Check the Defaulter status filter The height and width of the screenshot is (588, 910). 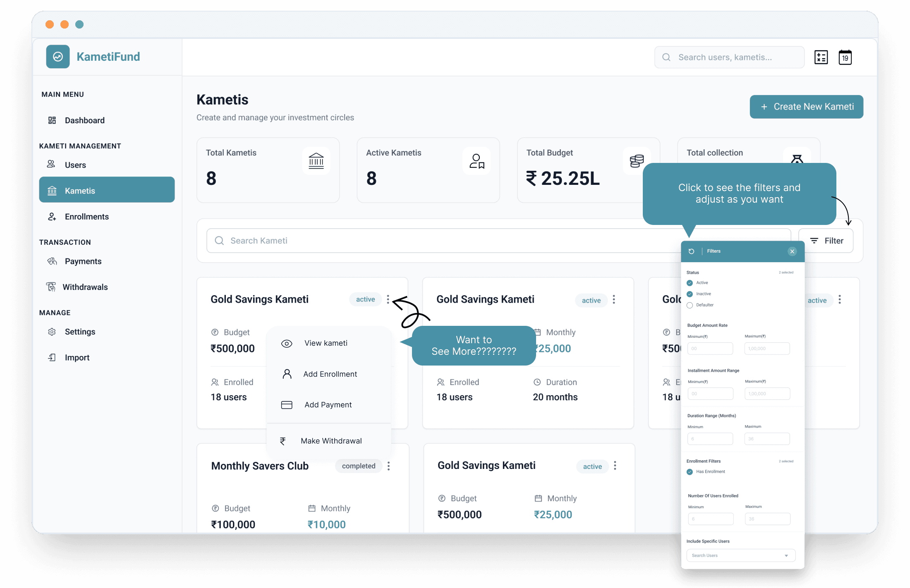point(690,305)
